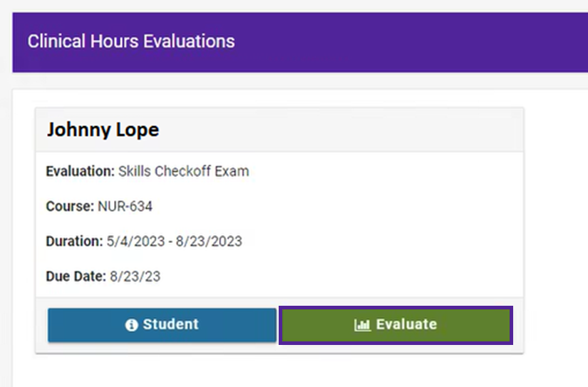Screen dimensions: 588x387
Task: Click the Clinical Hours Evaluations header title
Action: coord(131,41)
